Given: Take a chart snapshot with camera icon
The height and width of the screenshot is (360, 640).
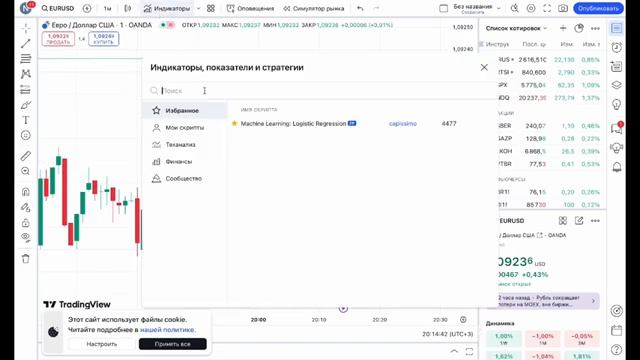Looking at the screenshot, I should [x=563, y=8].
